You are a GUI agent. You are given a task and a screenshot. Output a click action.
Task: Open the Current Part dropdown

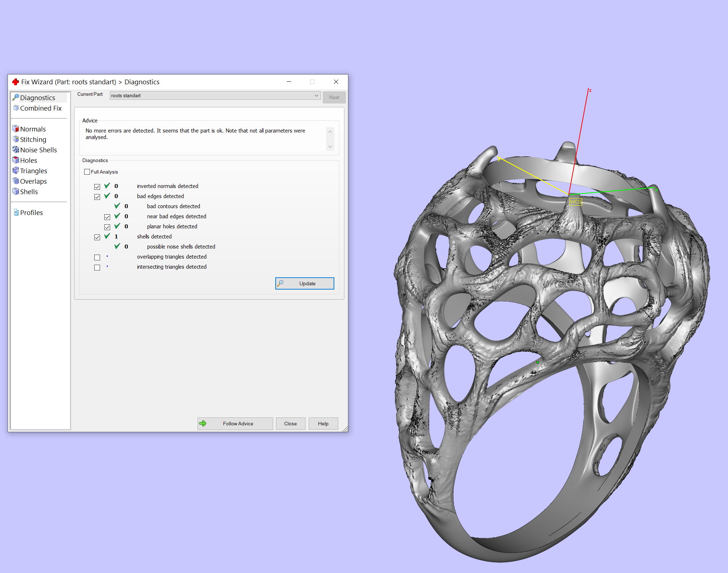(316, 95)
